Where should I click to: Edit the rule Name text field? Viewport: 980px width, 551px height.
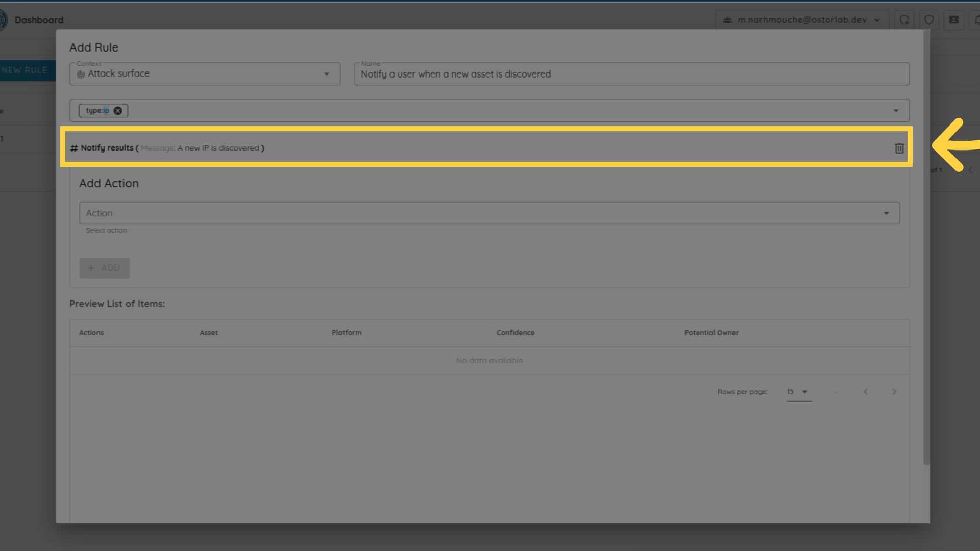point(631,74)
